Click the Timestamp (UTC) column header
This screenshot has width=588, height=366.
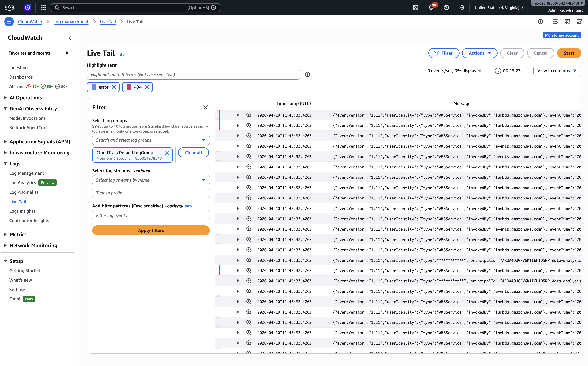coord(294,103)
